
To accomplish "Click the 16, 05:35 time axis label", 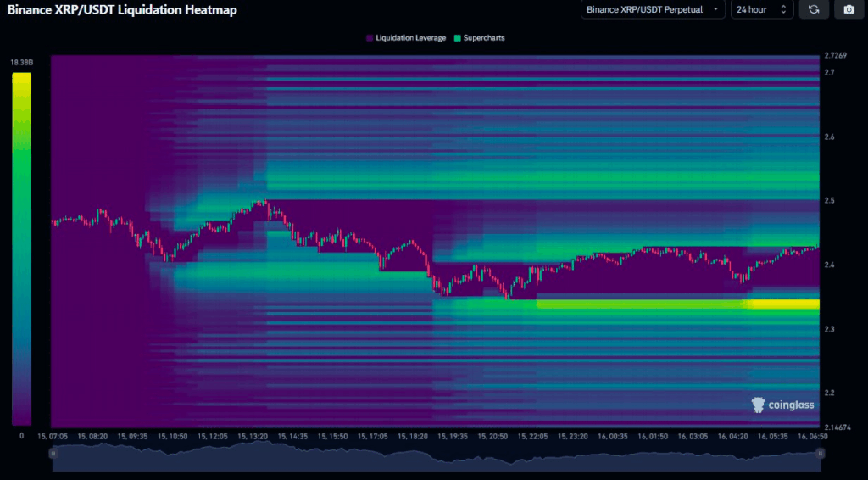I will pos(773,436).
